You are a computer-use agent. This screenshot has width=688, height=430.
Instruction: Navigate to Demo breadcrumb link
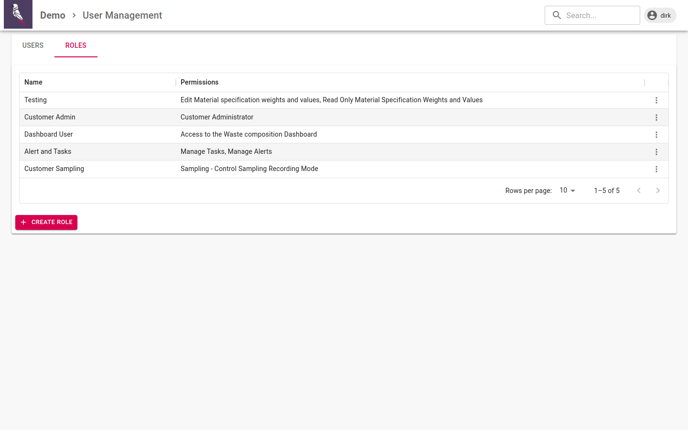click(52, 15)
